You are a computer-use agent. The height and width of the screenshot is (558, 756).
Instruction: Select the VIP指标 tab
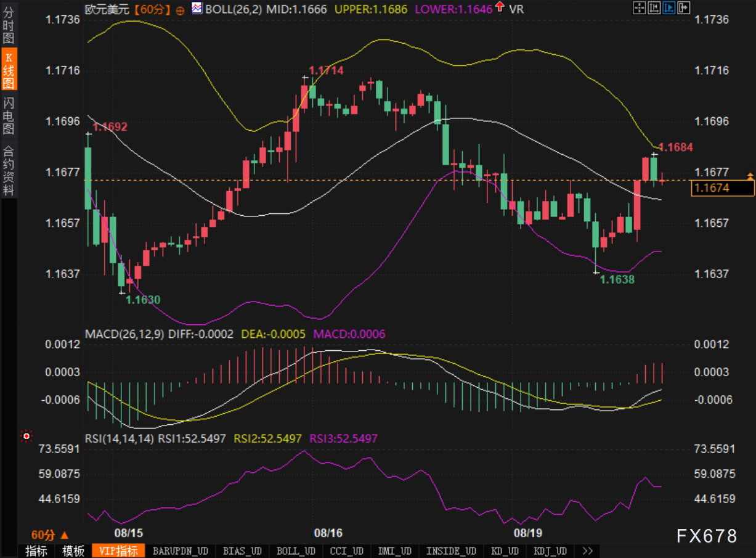click(x=118, y=551)
